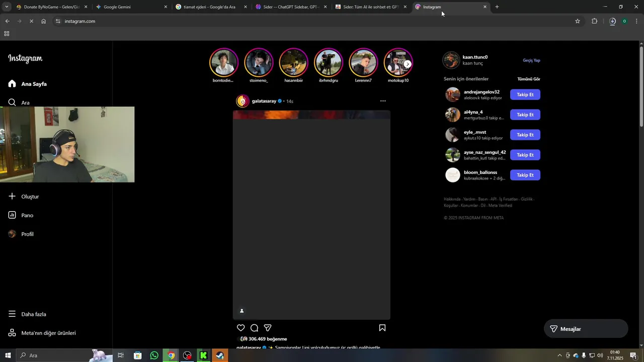Image resolution: width=644 pixels, height=362 pixels.
Task: View hasannbiir story
Action: (293, 63)
